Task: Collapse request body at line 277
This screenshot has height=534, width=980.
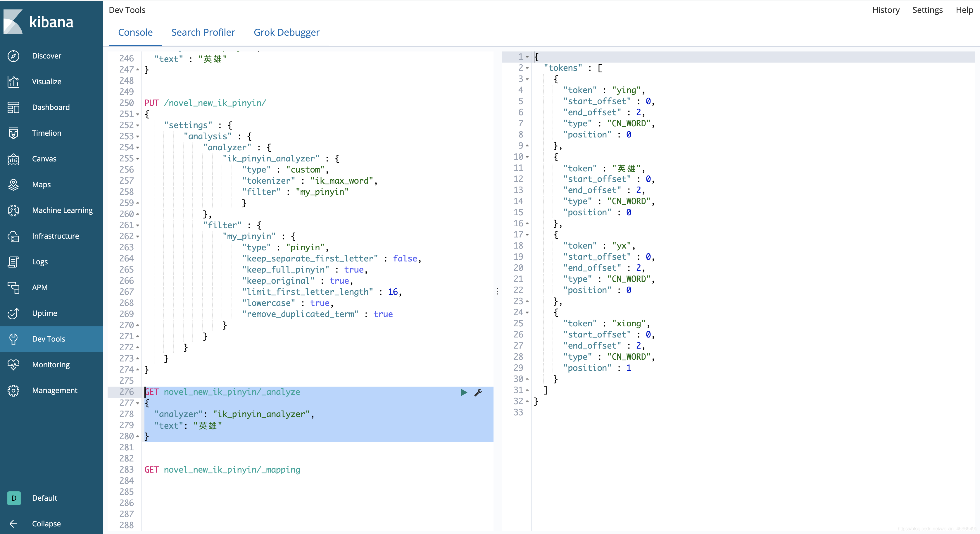Action: point(138,403)
